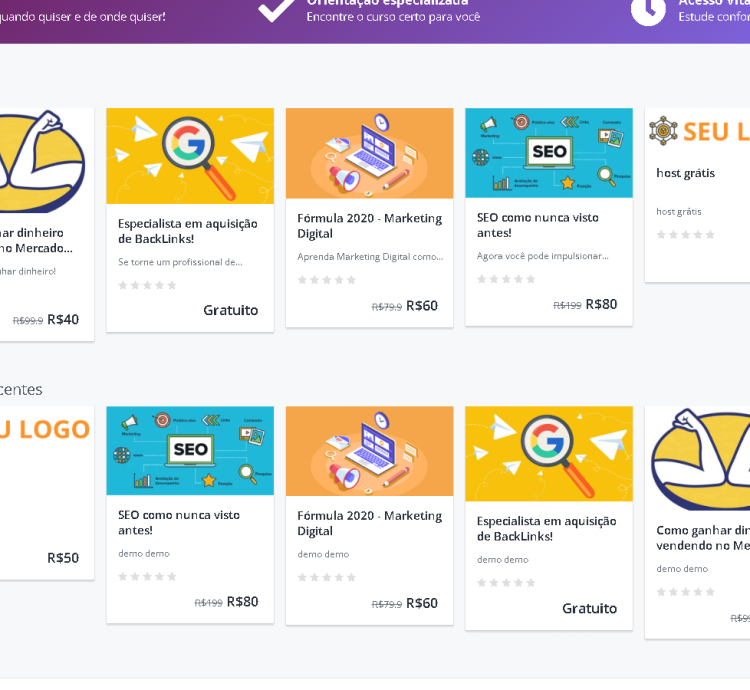
Task: Click the checkmark icon in the purple banner
Action: [275, 8]
